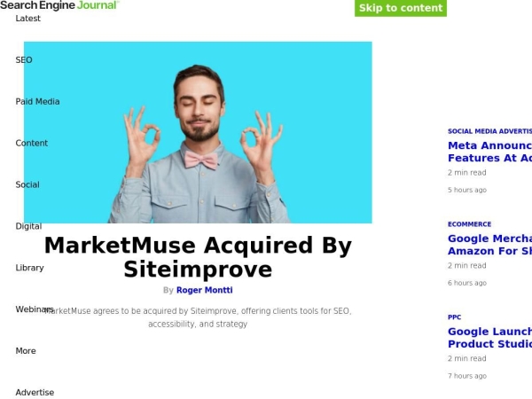532x399 pixels.
Task: Select the Social menu item
Action: pos(27,184)
